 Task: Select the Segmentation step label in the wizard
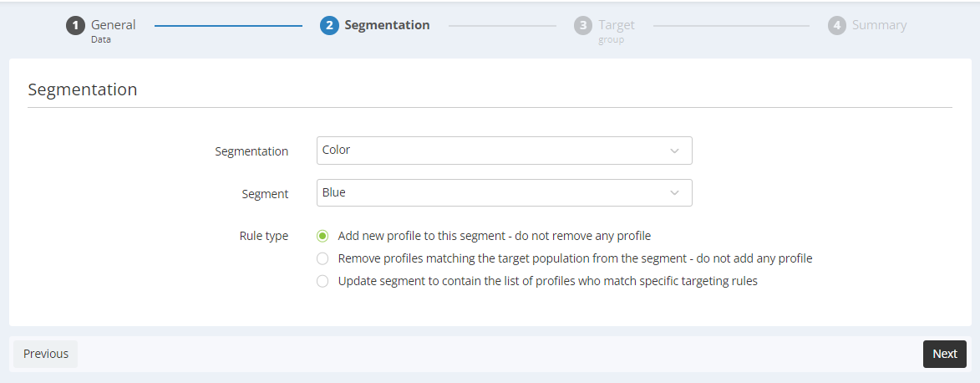[x=387, y=25]
